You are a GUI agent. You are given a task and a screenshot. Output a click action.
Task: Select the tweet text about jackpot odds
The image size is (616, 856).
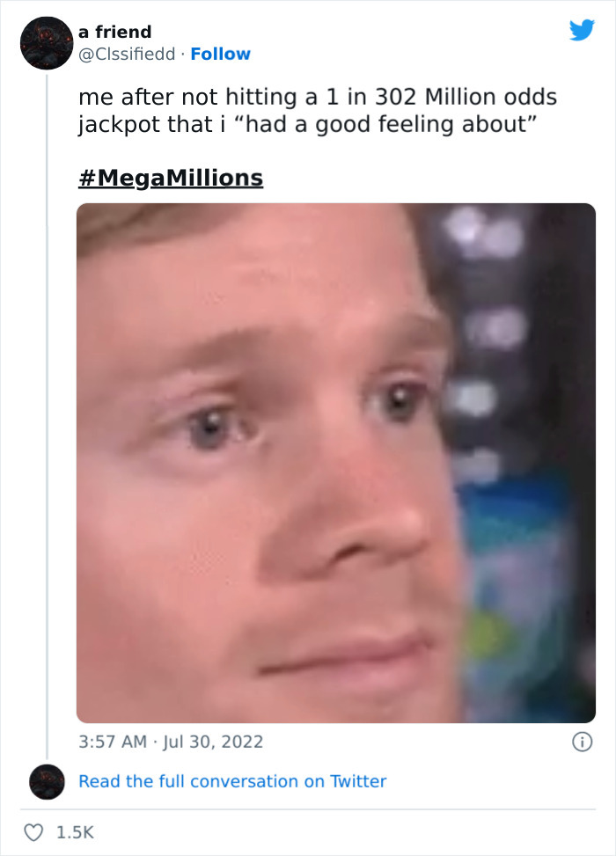(308, 110)
